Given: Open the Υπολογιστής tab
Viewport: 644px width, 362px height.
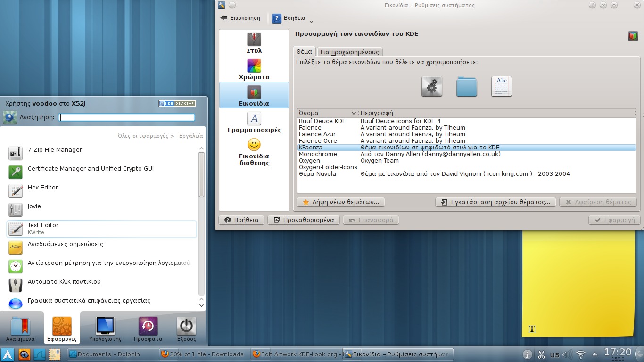Looking at the screenshot, I should click(105, 329).
